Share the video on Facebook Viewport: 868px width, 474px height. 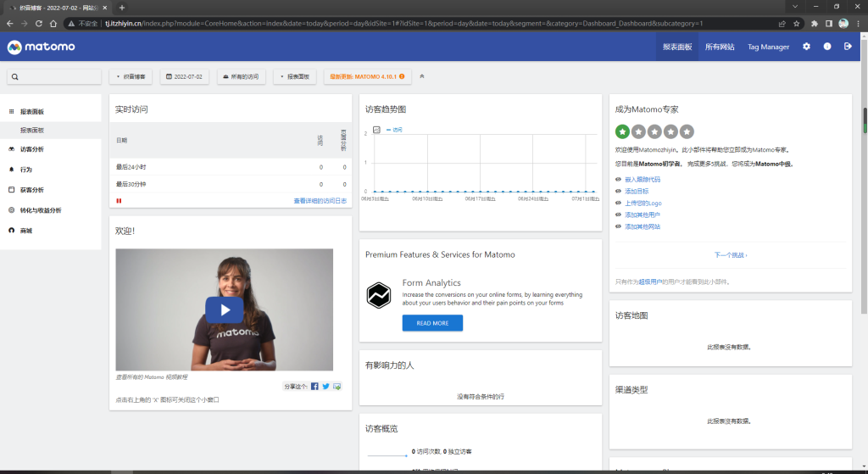tap(314, 387)
